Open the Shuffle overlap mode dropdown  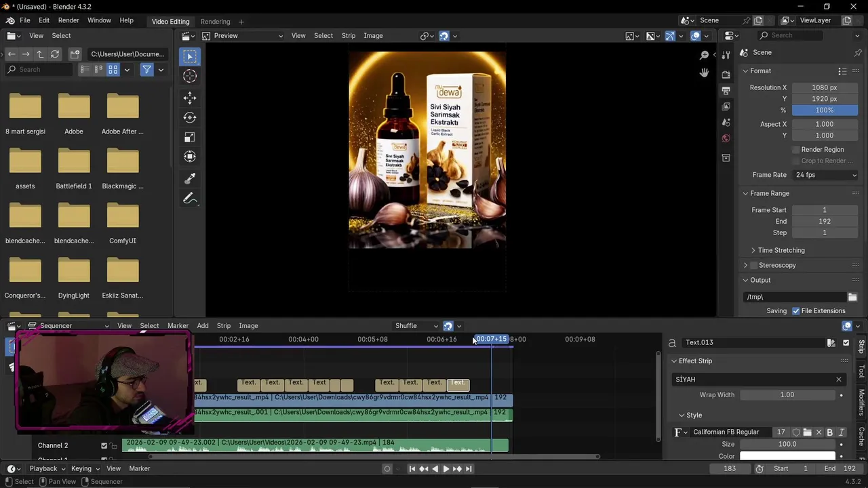click(416, 326)
